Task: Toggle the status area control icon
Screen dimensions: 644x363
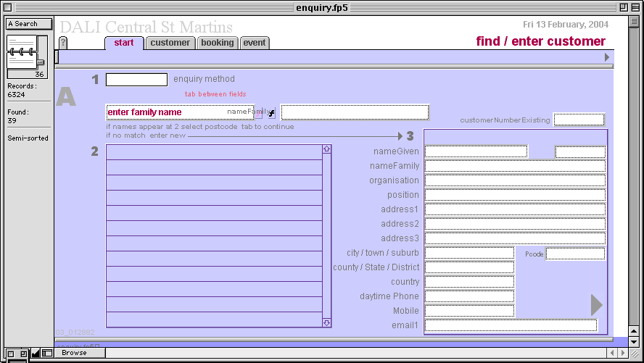Action: click(46, 353)
